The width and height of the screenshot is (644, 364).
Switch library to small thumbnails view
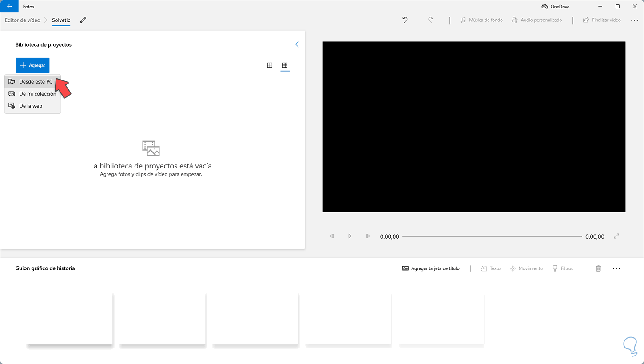point(285,65)
